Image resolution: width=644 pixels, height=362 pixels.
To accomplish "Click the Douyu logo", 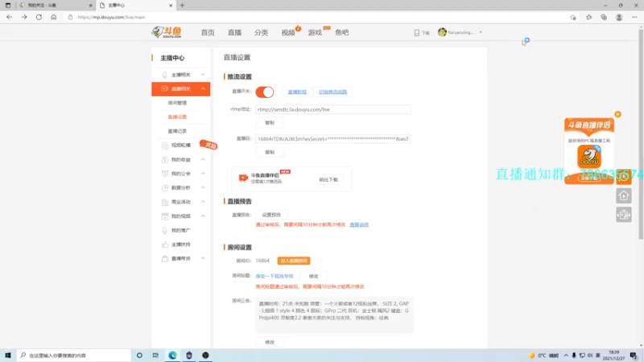I will pos(167,32).
